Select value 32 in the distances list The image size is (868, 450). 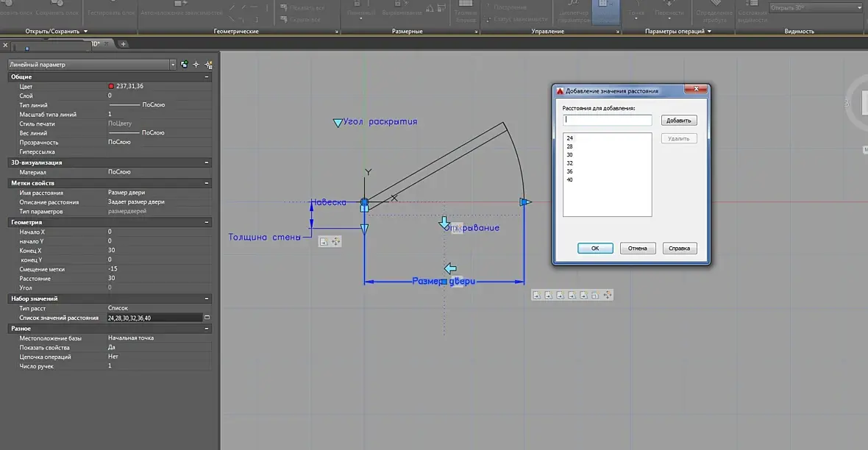[569, 163]
